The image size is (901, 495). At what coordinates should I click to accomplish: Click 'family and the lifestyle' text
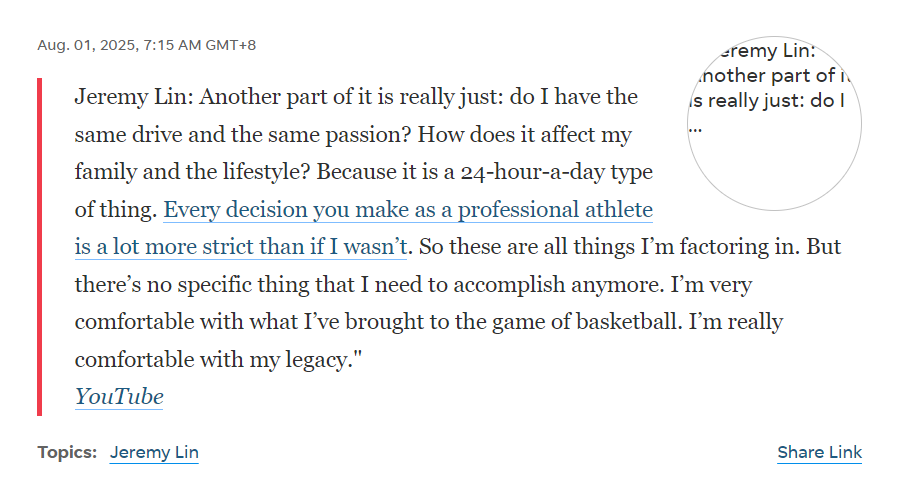tap(192, 172)
